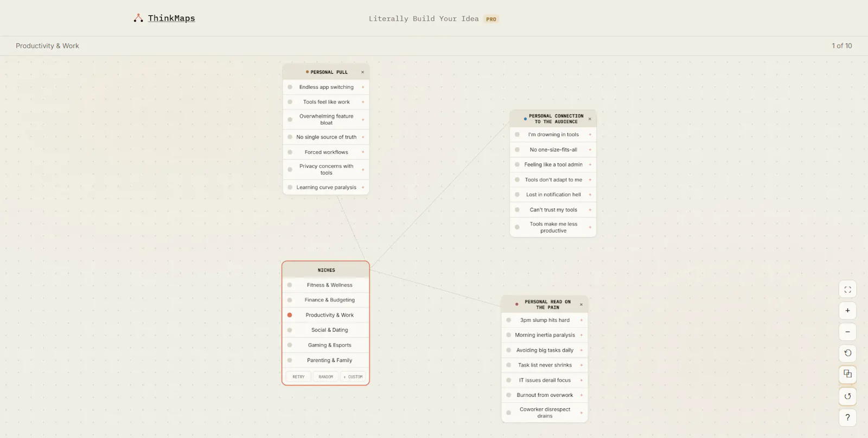Click the plus icon on Privacy concerns with tools
868x438 pixels.
pos(363,170)
